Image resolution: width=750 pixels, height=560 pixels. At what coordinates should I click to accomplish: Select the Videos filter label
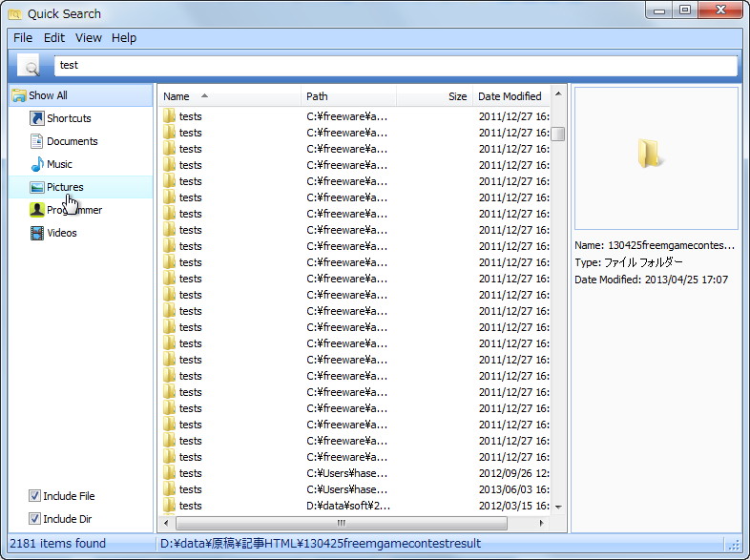[x=62, y=233]
